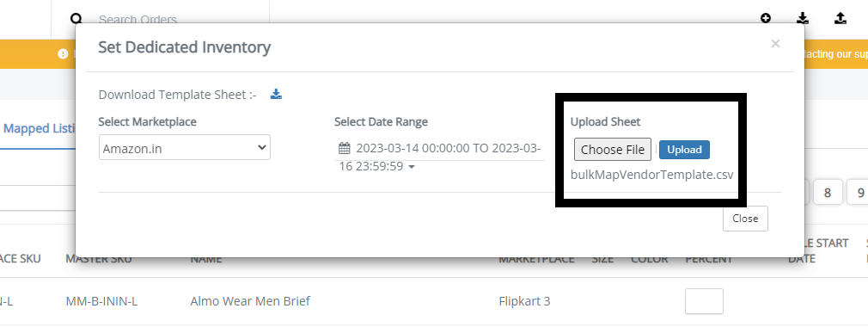Expand the date range picker caret

pyautogui.click(x=412, y=167)
